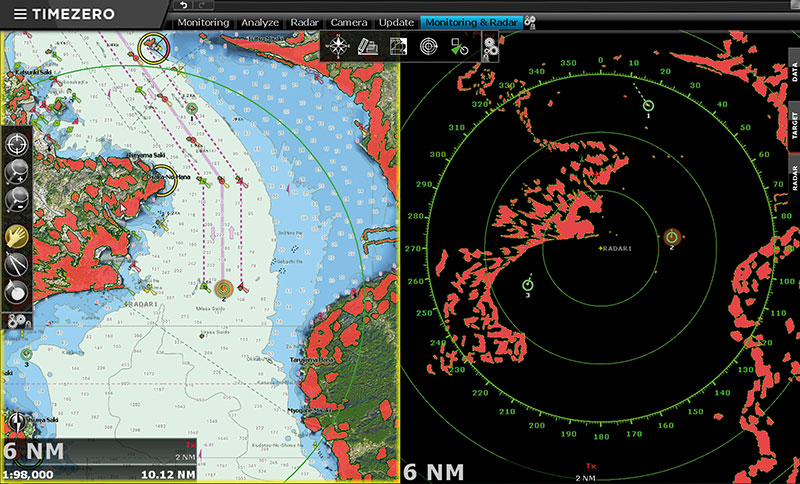This screenshot has height=484, width=800.
Task: Select the hand pan tool
Action: [17, 236]
